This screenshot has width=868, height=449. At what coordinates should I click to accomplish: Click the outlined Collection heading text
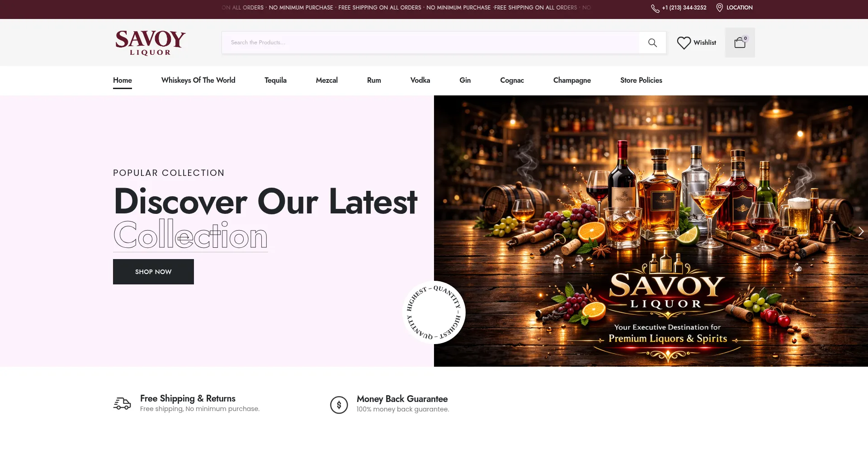(190, 235)
